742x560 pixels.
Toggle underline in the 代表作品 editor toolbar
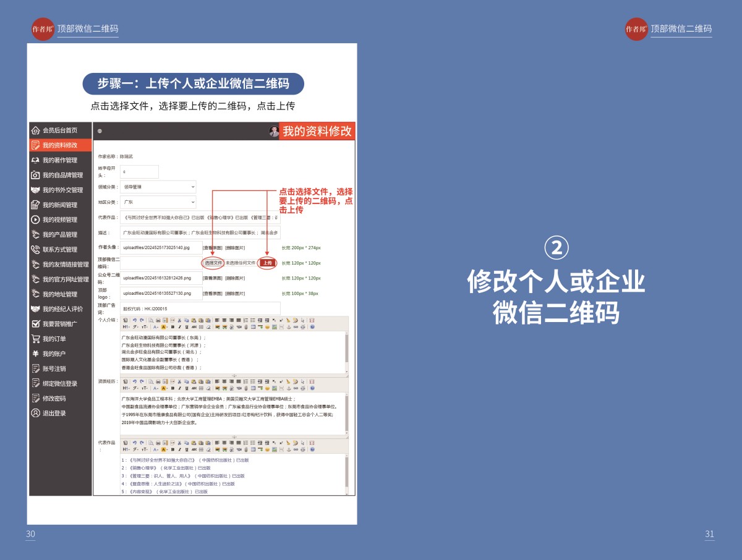tap(186, 449)
